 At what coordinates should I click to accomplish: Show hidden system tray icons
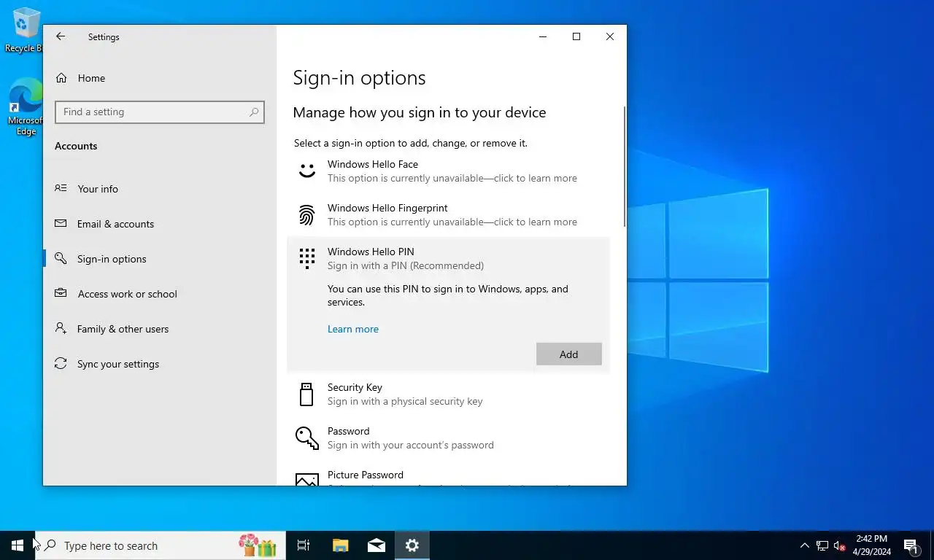[804, 545]
